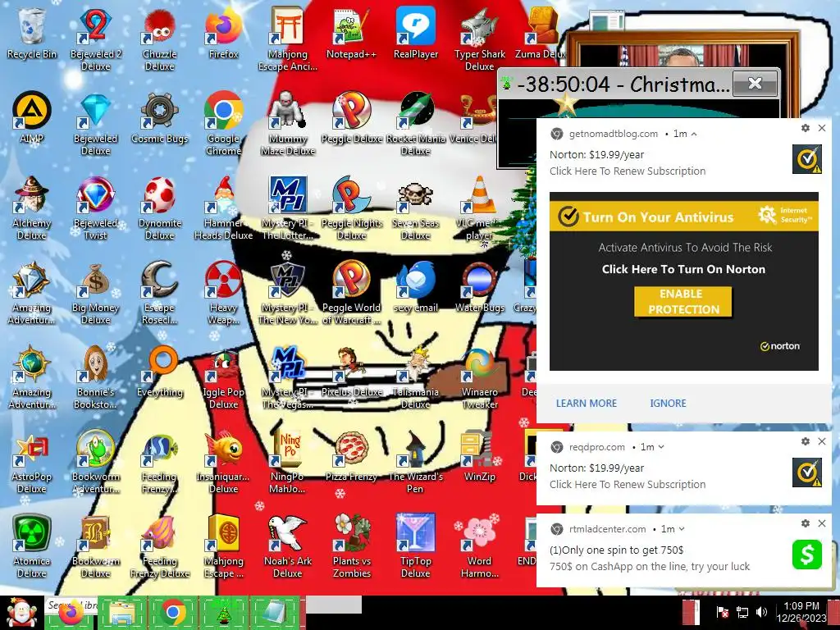Viewport: 840px width, 630px height.
Task: Open Notepad++ desktop shortcut
Action: point(351,34)
